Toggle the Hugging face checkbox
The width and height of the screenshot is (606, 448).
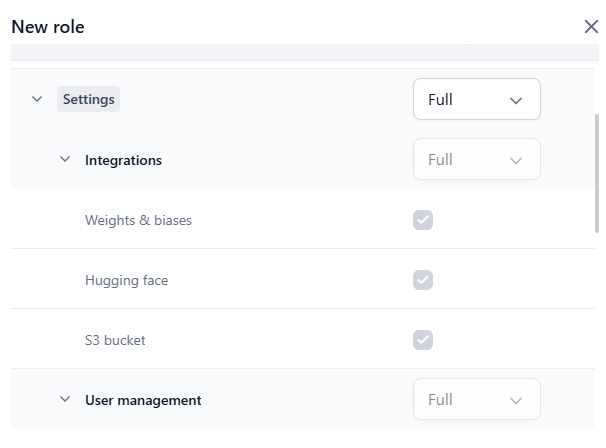423,280
